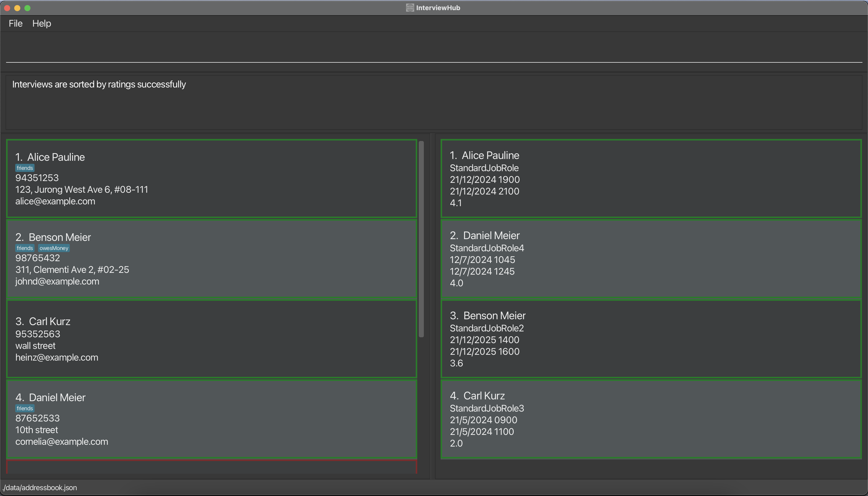
Task: Click address 123, Jurong West Ave 6
Action: click(x=82, y=189)
